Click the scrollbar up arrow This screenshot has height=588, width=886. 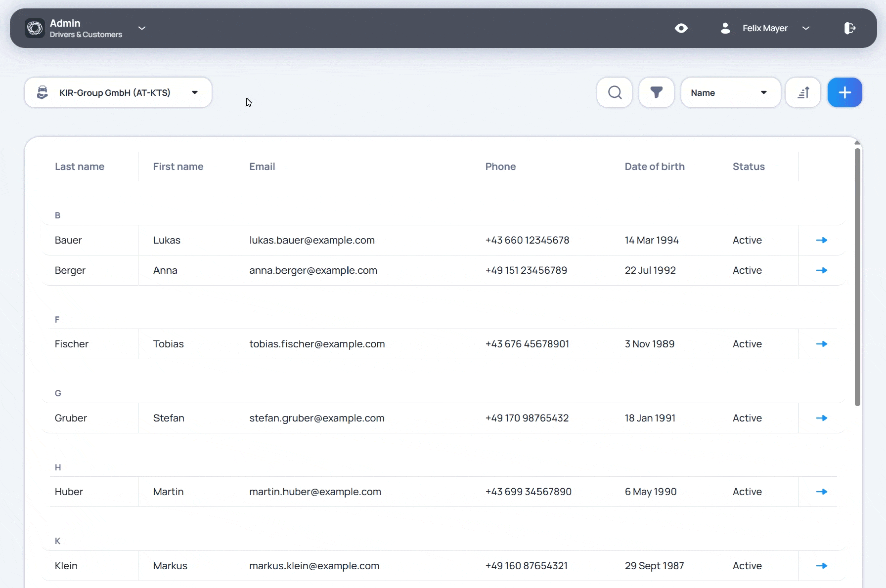(x=857, y=143)
